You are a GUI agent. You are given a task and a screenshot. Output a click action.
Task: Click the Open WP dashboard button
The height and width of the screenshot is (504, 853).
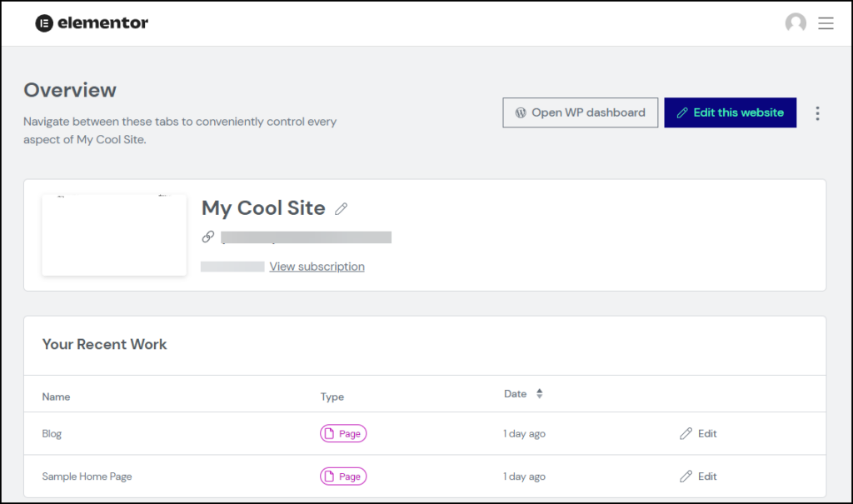pyautogui.click(x=580, y=112)
